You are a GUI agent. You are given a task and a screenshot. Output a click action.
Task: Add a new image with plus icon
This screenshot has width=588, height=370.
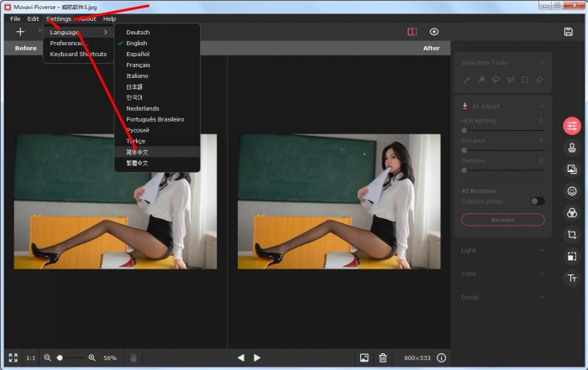point(20,32)
